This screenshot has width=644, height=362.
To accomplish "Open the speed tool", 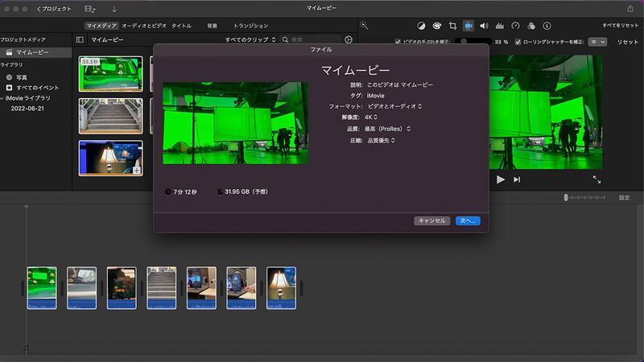I will (515, 26).
